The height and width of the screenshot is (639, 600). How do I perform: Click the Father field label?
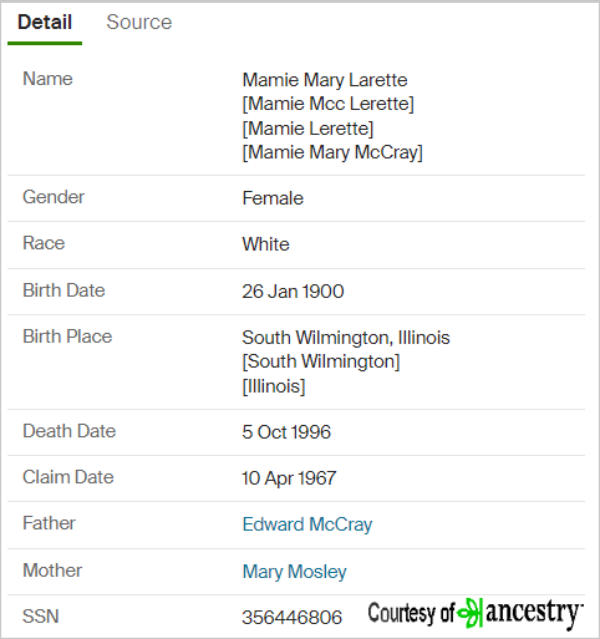tap(49, 523)
